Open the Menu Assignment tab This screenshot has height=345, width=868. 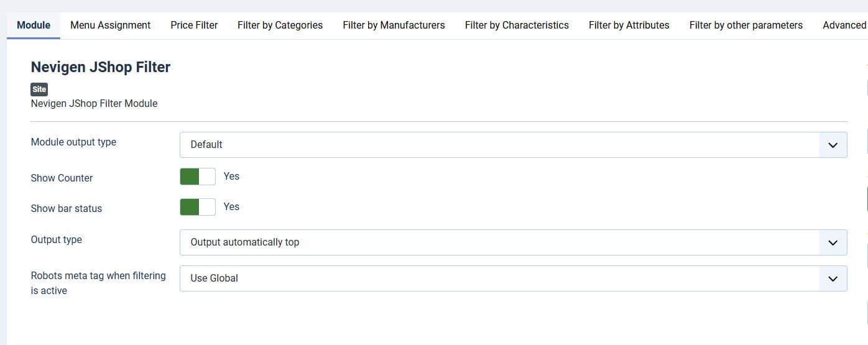(110, 25)
